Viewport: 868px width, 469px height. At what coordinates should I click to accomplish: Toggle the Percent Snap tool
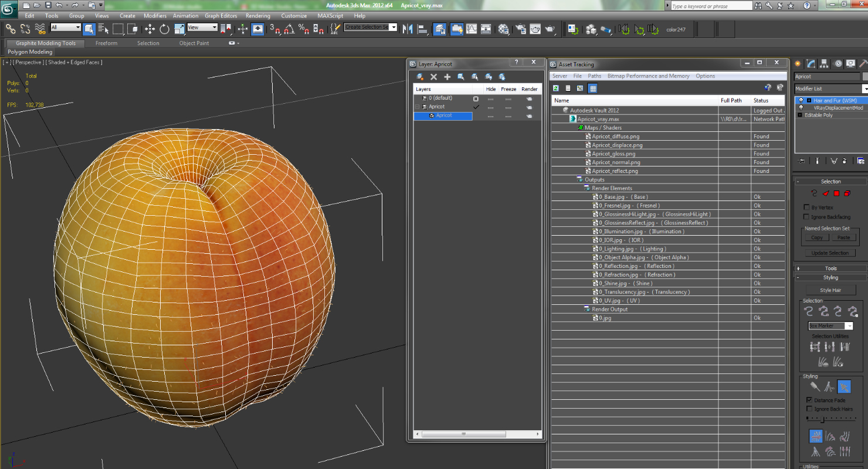coord(303,29)
